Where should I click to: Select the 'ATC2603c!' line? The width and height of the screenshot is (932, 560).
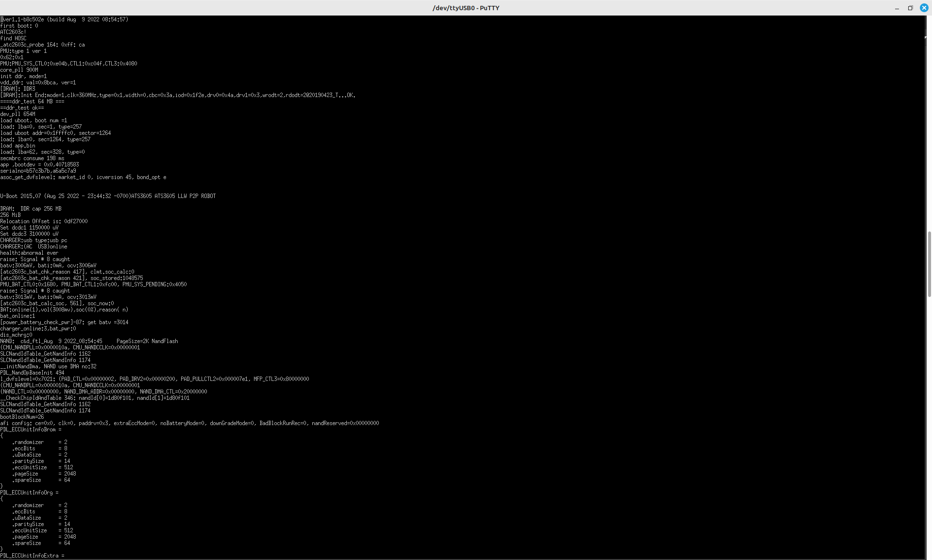[13, 32]
